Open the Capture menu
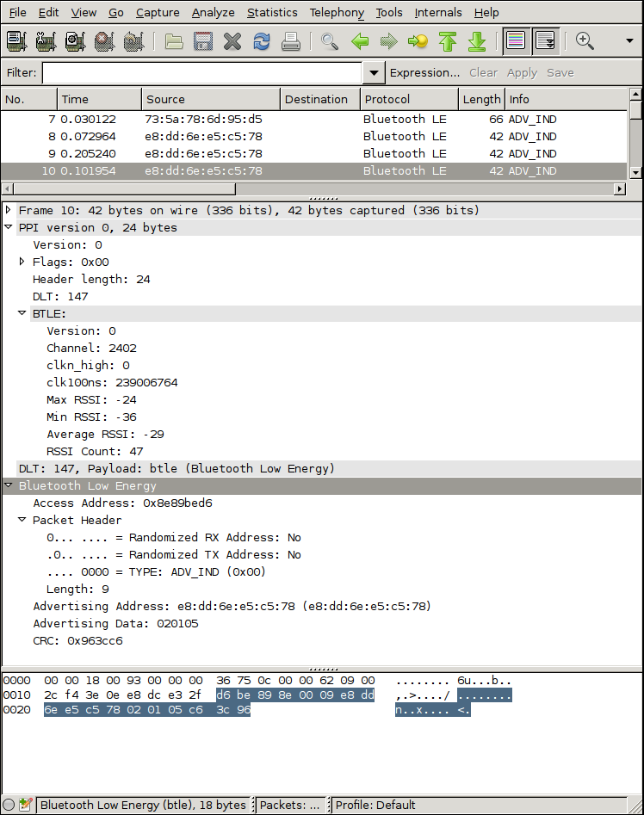Image resolution: width=644 pixels, height=815 pixels. (158, 12)
